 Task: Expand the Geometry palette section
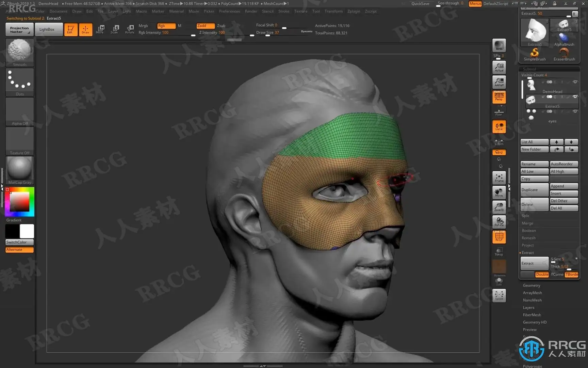pyautogui.click(x=531, y=286)
